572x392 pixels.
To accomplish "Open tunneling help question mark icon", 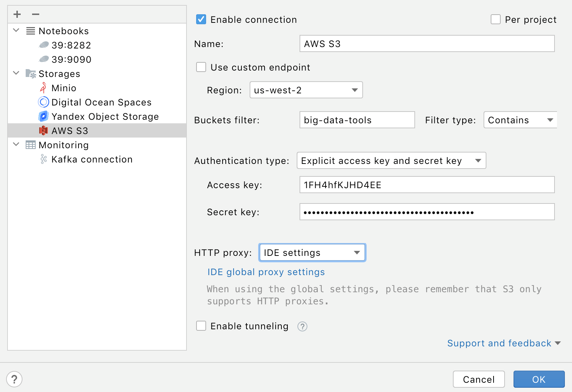I will 302,326.
